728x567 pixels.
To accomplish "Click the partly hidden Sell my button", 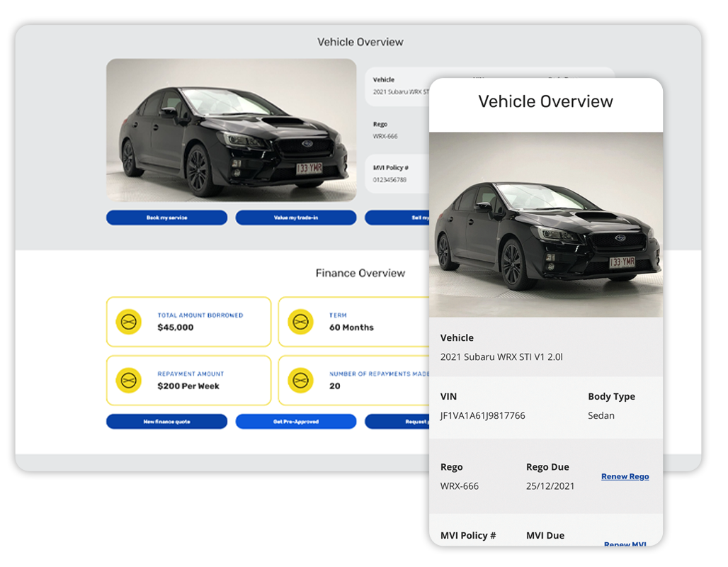I will point(397,218).
